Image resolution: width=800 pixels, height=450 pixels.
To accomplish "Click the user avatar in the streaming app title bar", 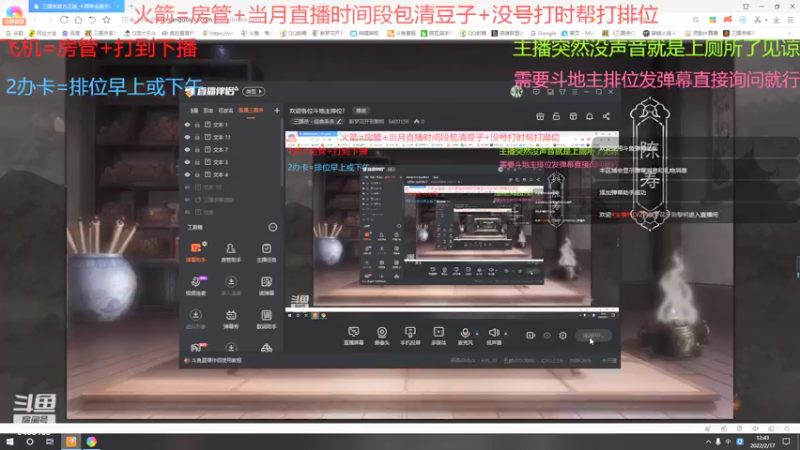I will [516, 92].
